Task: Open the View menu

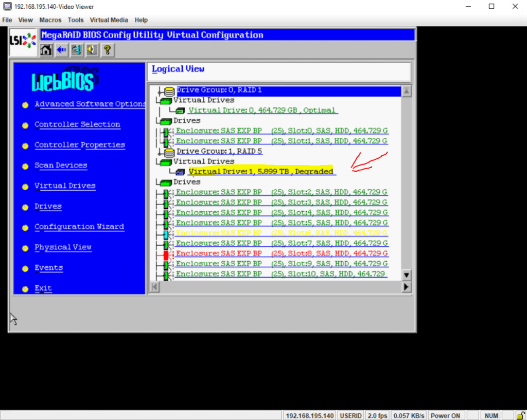Action: click(26, 20)
